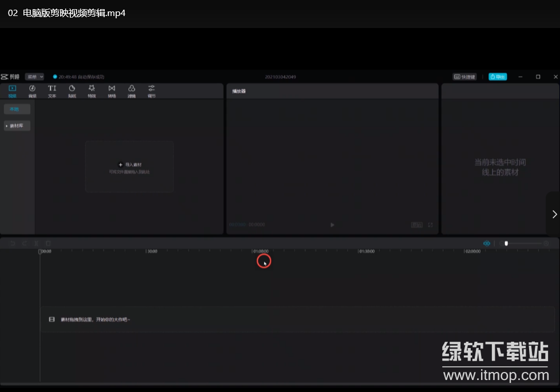Click the player aspect ratio button

[x=417, y=225]
